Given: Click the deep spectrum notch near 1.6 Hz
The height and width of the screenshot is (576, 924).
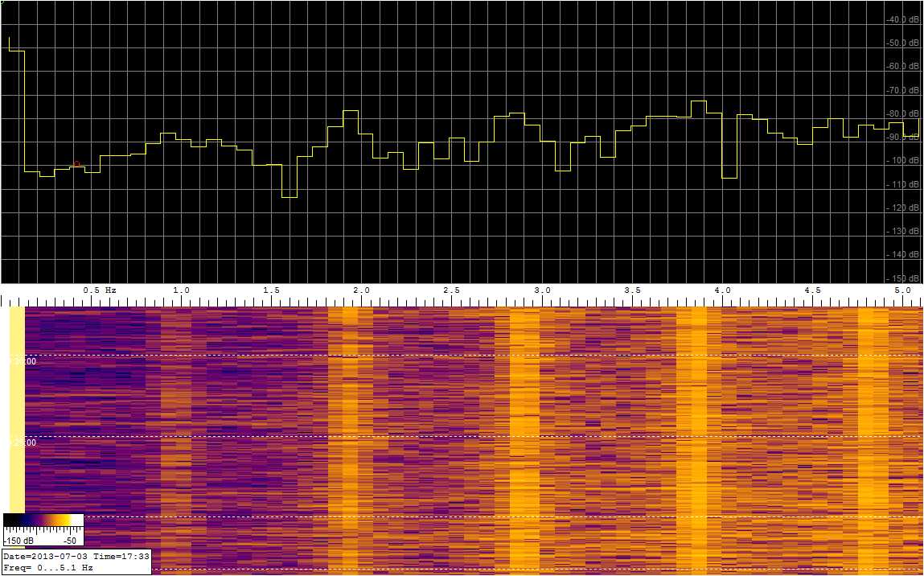Looking at the screenshot, I should coord(289,196).
